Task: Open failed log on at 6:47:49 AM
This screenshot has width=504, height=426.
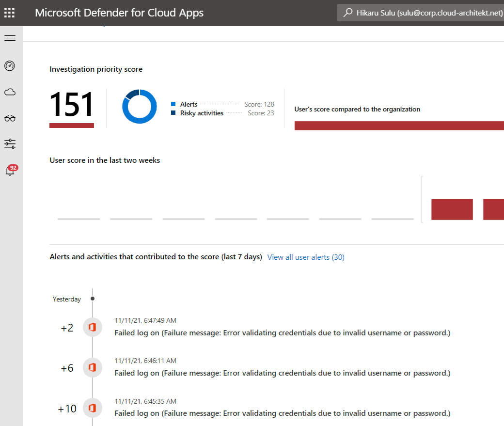Action: 283,333
